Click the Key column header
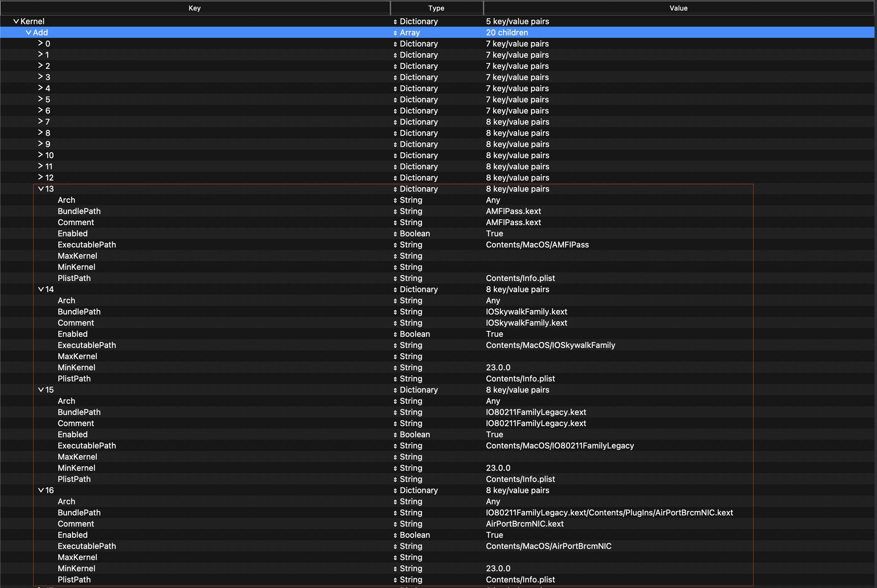 (x=194, y=8)
